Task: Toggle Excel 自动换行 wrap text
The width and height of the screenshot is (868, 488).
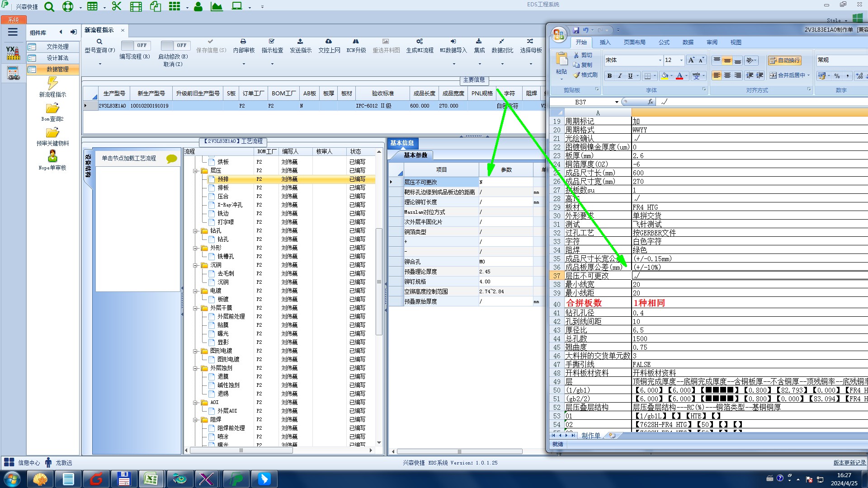Action: pyautogui.click(x=784, y=61)
